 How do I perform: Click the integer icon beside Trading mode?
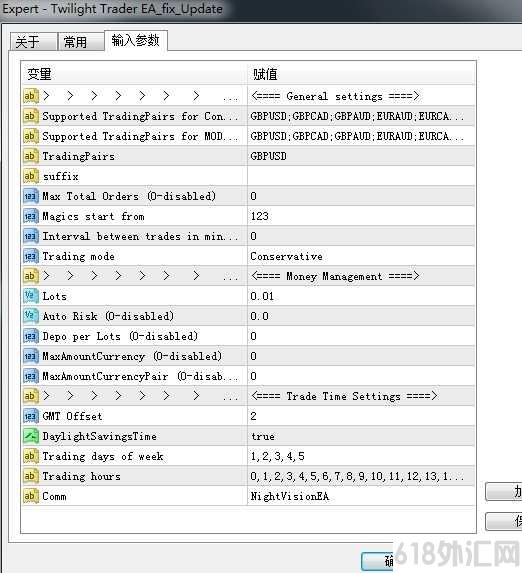point(30,256)
